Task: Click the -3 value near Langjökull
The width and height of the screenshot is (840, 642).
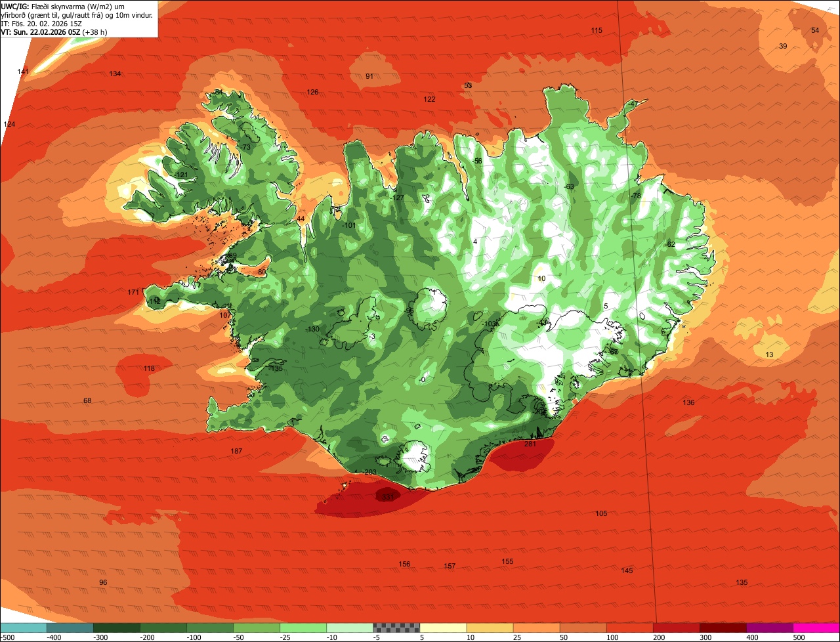Action: pos(372,336)
